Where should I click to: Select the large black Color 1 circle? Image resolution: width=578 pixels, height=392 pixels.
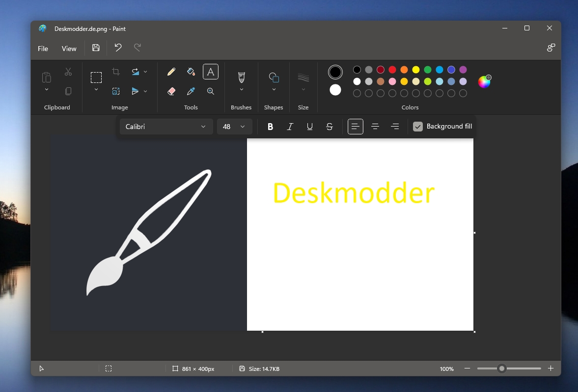[335, 72]
